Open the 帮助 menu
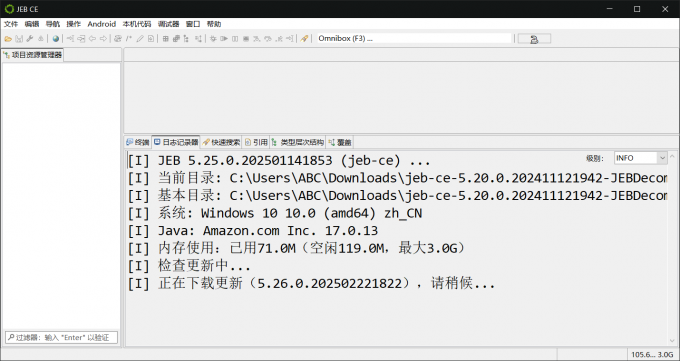Image resolution: width=680 pixels, height=361 pixels. point(213,24)
